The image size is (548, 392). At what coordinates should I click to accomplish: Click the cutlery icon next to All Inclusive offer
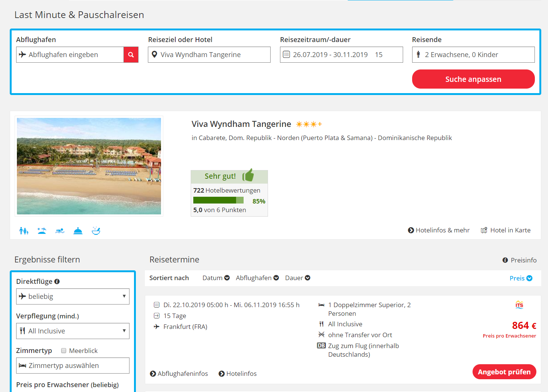321,324
